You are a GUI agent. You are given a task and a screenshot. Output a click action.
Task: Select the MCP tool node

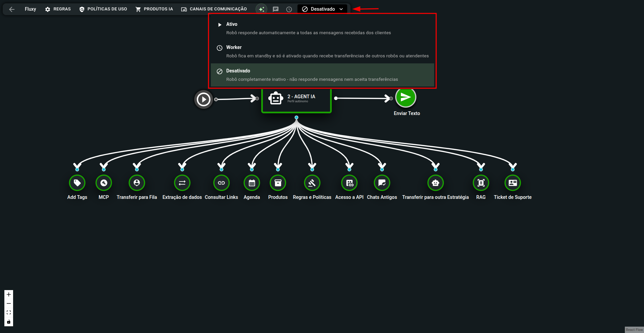[104, 183]
